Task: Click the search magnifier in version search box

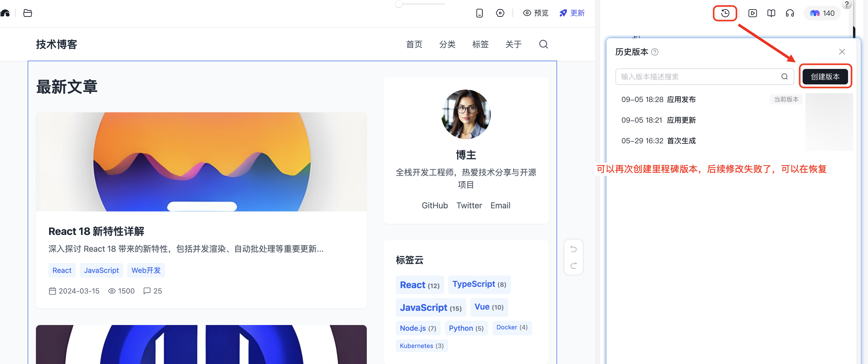Action: tap(785, 77)
